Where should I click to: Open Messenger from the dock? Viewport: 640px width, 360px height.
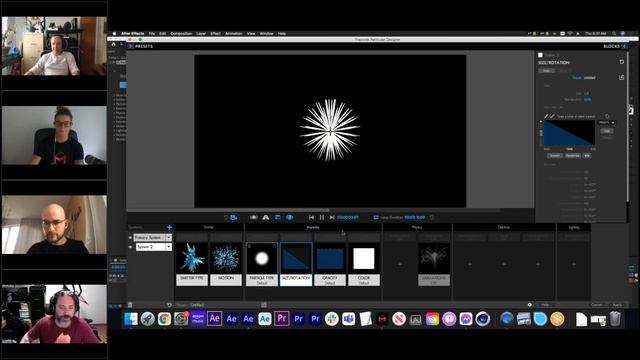466,319
